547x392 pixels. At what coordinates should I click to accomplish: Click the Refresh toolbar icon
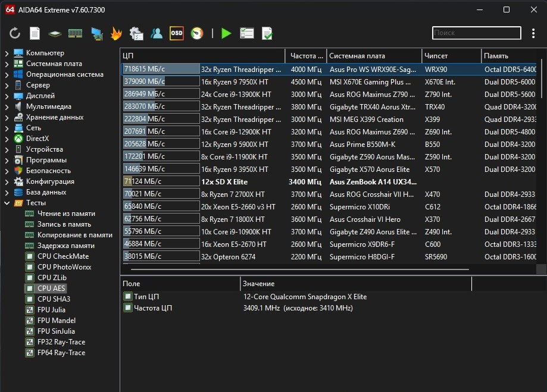pos(15,33)
